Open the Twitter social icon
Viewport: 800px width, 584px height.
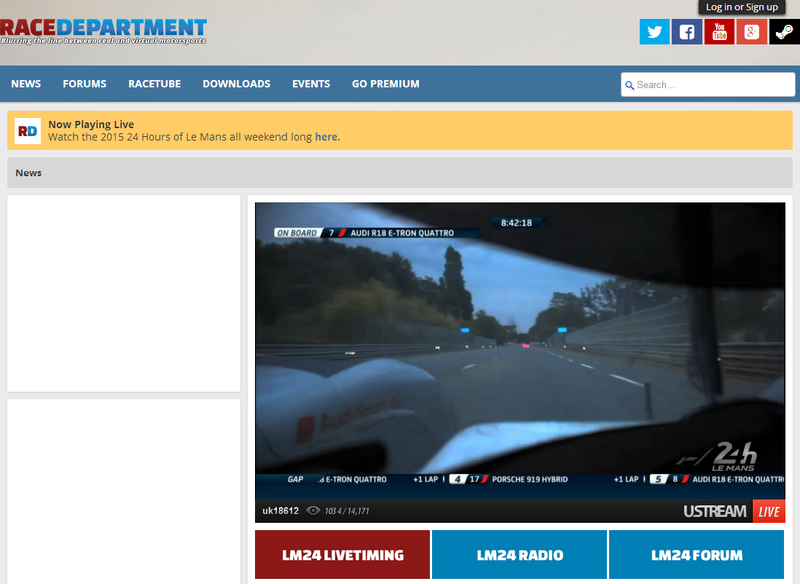(x=655, y=32)
